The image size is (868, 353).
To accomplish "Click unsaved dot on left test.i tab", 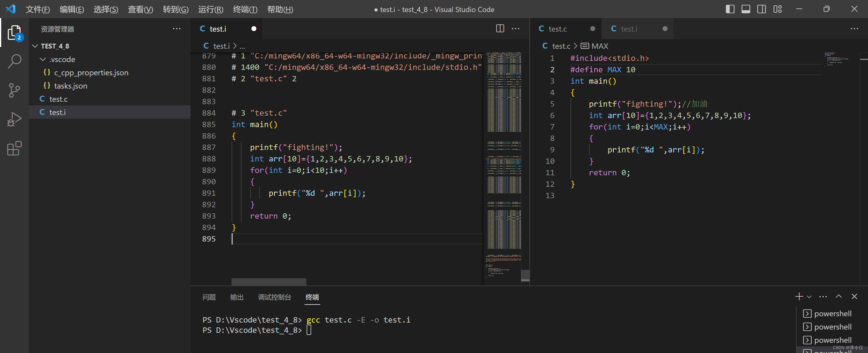I will click(x=254, y=29).
